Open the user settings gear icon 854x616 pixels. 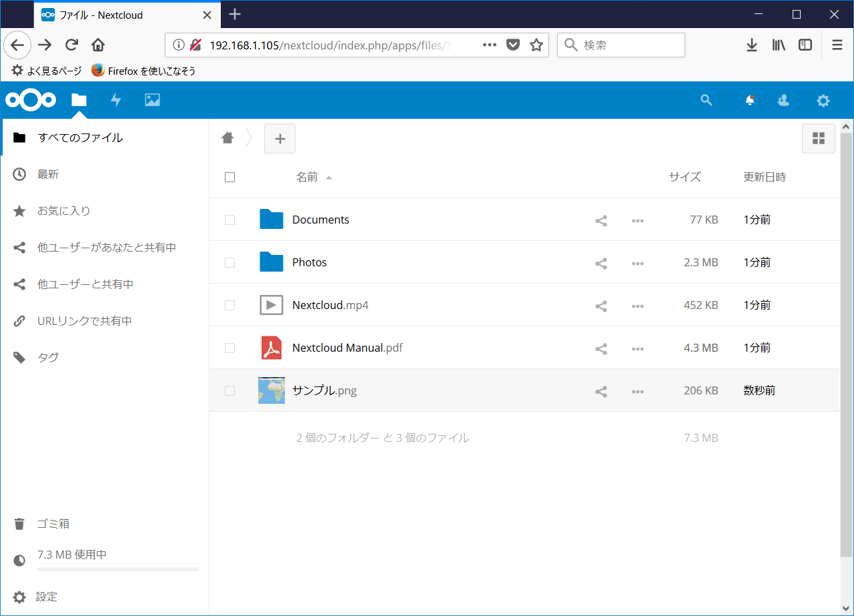823,100
